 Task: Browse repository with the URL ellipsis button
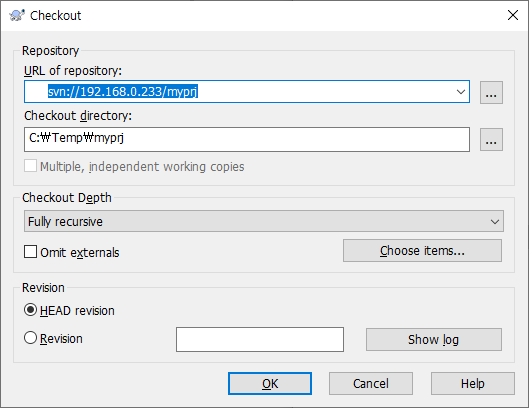pos(491,92)
